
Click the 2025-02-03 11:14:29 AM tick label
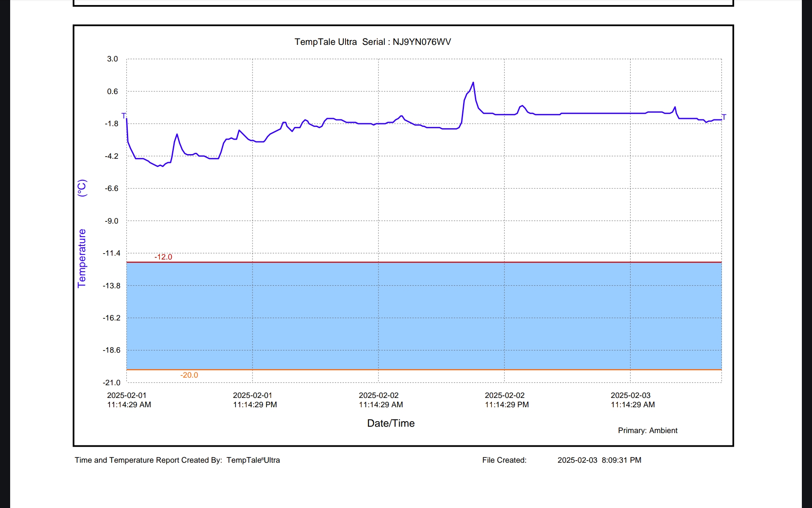pyautogui.click(x=633, y=400)
